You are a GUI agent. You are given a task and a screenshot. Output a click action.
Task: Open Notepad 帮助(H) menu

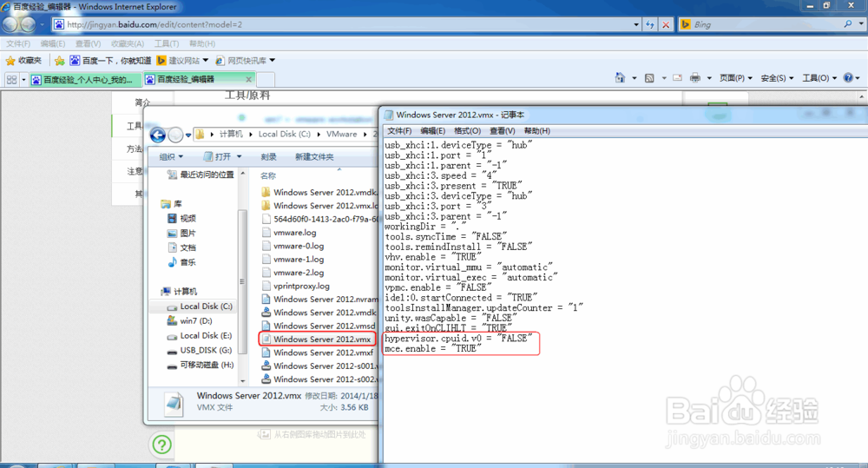pyautogui.click(x=537, y=131)
